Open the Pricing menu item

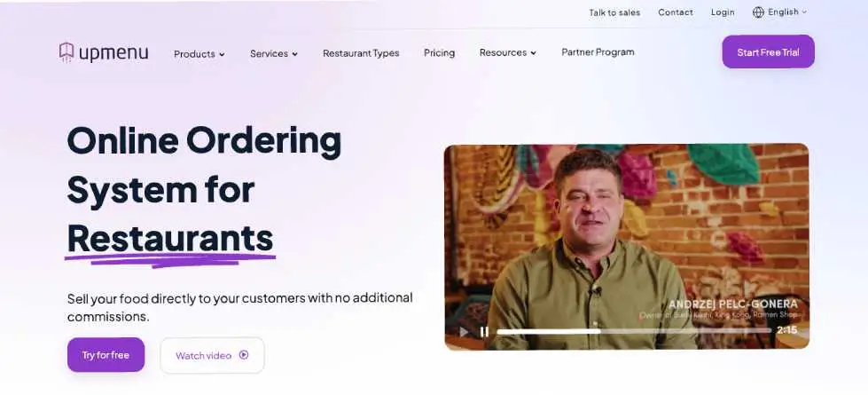coord(440,52)
